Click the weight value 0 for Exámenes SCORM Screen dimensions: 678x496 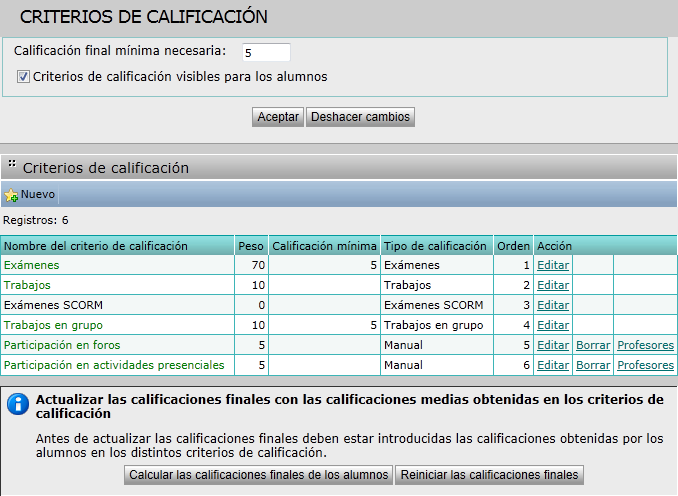(x=262, y=305)
